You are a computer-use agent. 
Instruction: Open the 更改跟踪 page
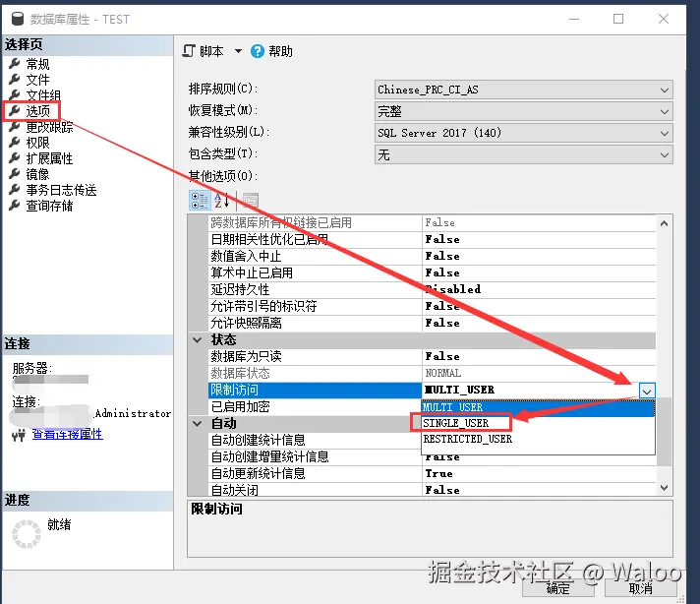[x=49, y=127]
